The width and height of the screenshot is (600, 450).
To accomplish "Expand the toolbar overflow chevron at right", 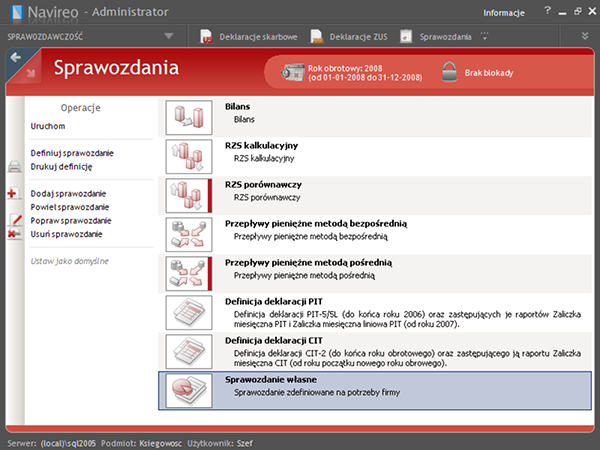I will coord(584,36).
